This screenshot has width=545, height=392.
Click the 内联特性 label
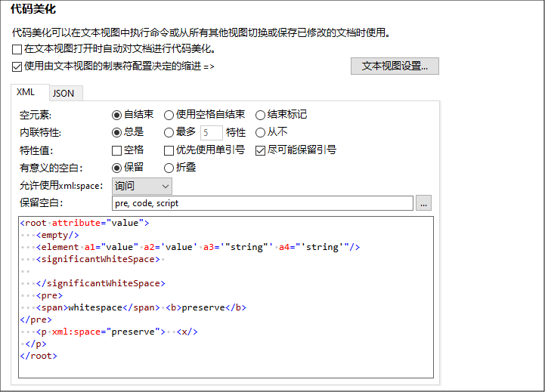40,133
